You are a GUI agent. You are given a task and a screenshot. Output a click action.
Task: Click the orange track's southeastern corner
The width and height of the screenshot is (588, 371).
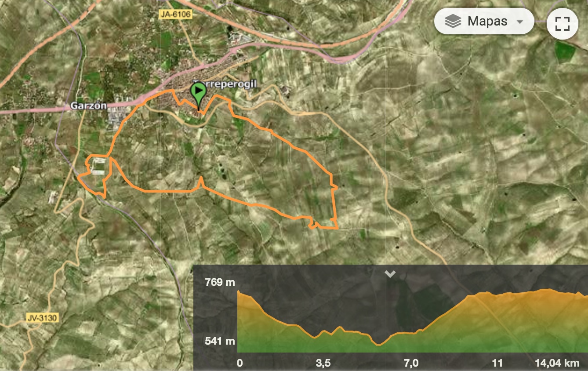(337, 228)
